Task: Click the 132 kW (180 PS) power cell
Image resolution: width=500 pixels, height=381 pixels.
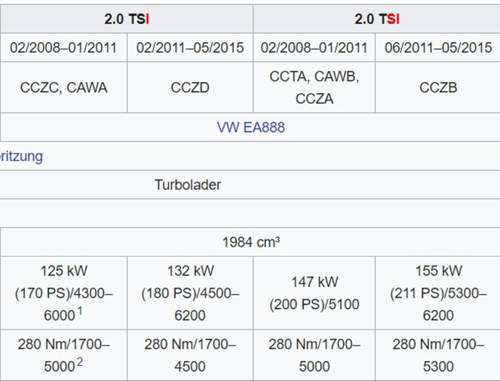Action: (190, 293)
